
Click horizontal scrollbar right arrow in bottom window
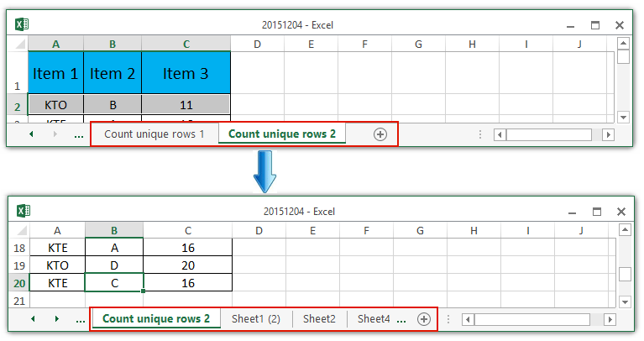609,319
